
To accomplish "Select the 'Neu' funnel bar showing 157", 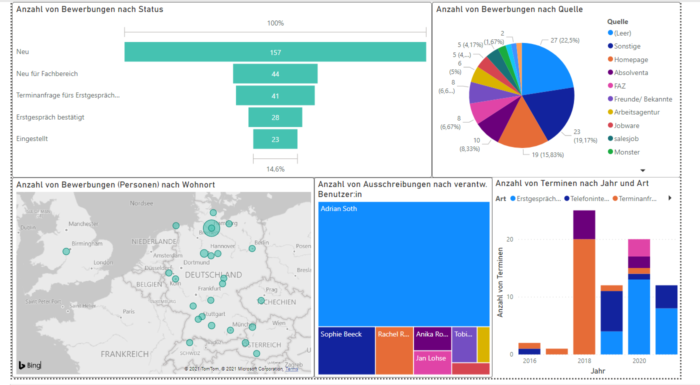I will [275, 52].
